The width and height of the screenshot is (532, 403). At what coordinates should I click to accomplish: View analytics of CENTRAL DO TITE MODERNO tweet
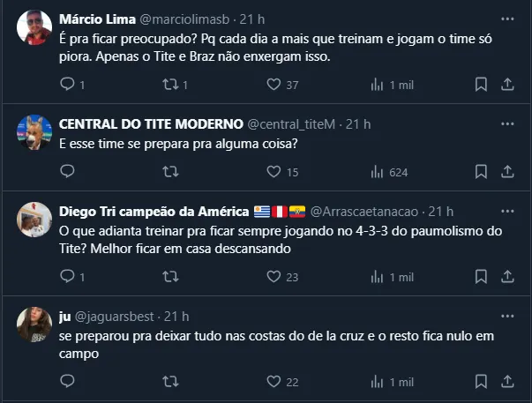click(378, 172)
